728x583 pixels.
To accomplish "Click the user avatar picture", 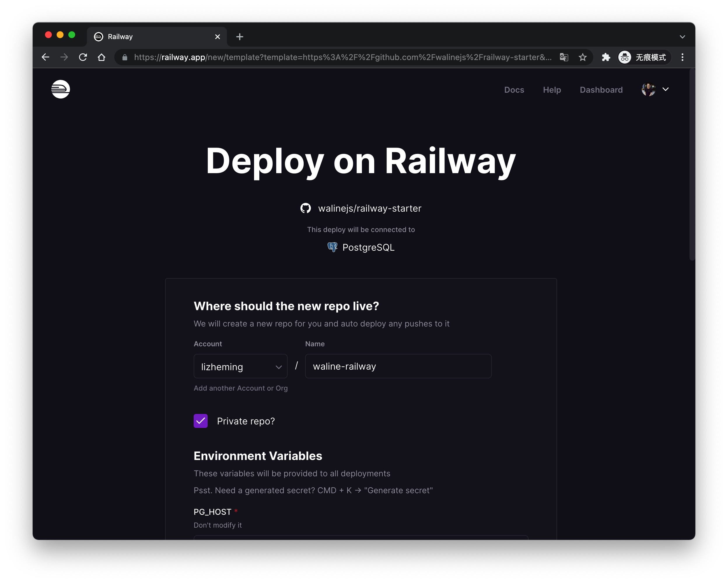I will (x=649, y=89).
